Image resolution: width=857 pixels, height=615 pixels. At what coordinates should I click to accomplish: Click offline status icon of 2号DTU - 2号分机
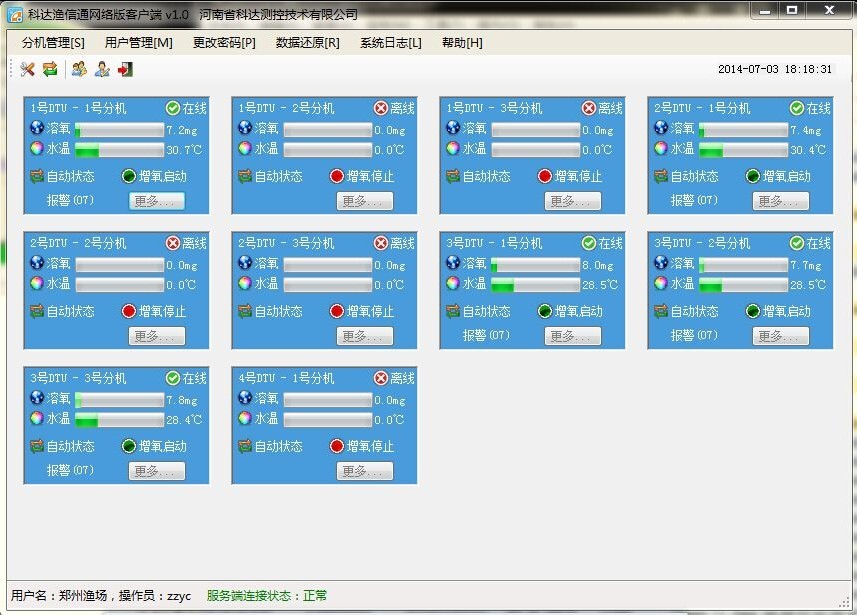tap(173, 243)
